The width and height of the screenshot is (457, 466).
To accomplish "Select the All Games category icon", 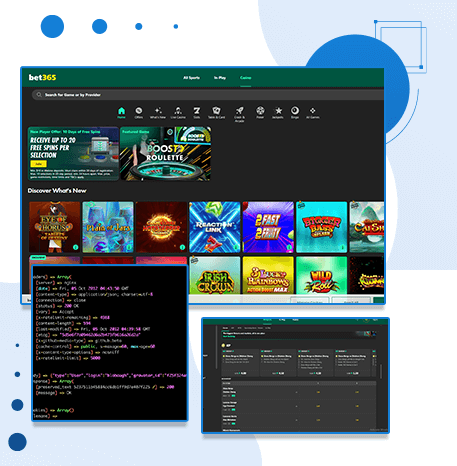I will coord(313,112).
